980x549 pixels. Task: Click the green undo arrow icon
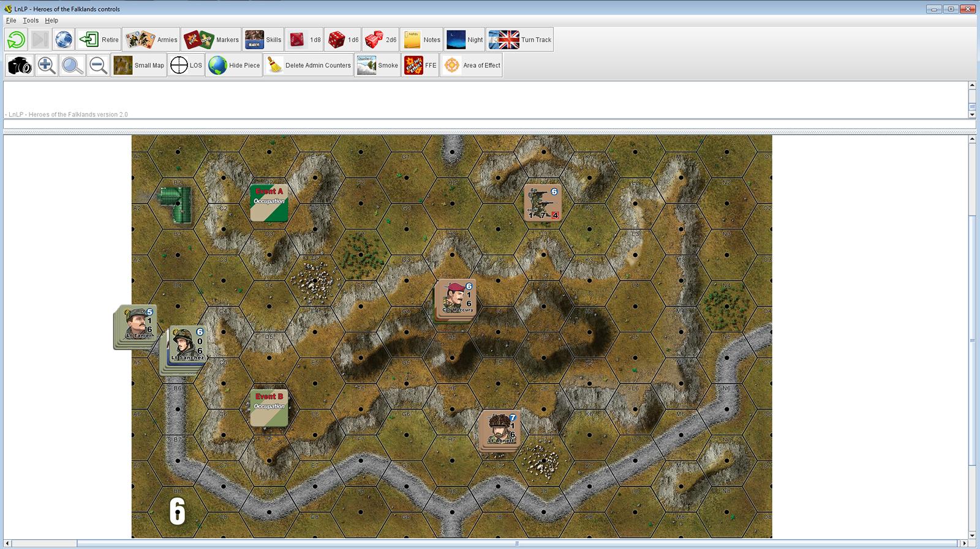click(x=16, y=40)
